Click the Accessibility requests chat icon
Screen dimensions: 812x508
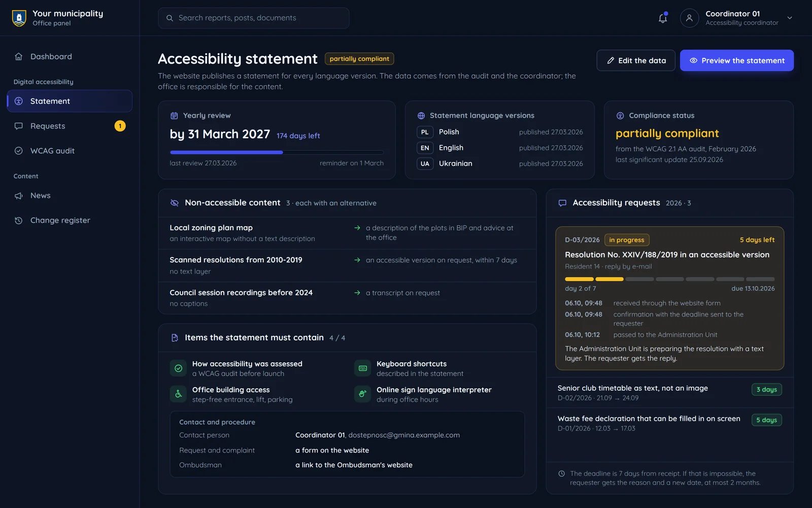pyautogui.click(x=562, y=203)
